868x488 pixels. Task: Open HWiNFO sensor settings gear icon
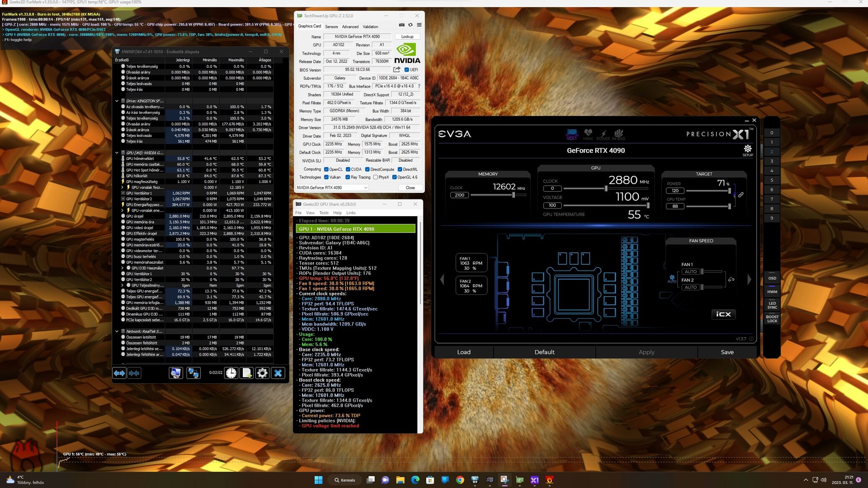click(262, 373)
